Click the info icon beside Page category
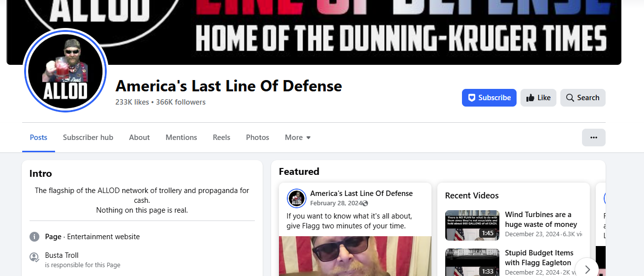 point(34,237)
